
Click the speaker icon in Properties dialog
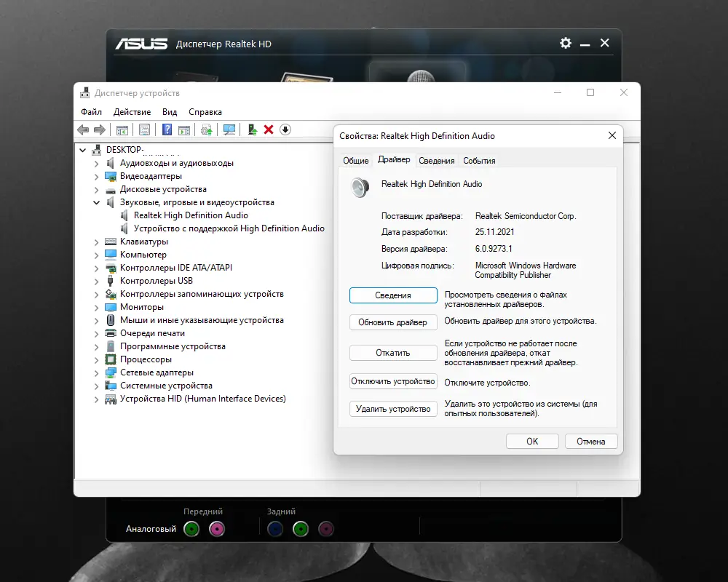coord(360,188)
